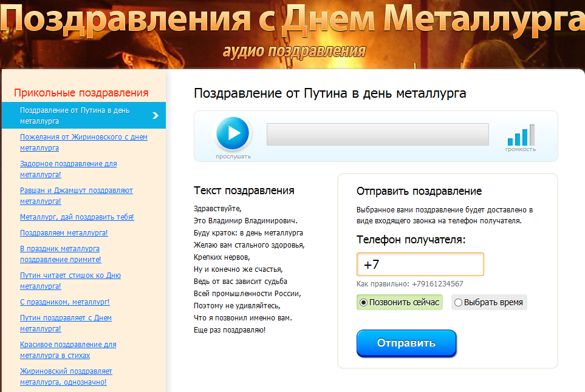Viewport: 585px width, 392px height.
Task: Open 'С праздником, металлург!' link
Action: pos(65,302)
